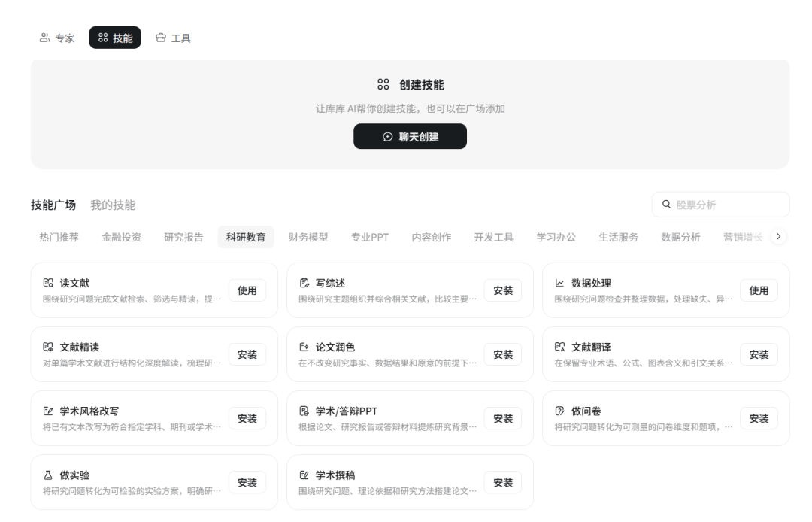
Task: Click the 论文润色 card title
Action: pyautogui.click(x=335, y=347)
